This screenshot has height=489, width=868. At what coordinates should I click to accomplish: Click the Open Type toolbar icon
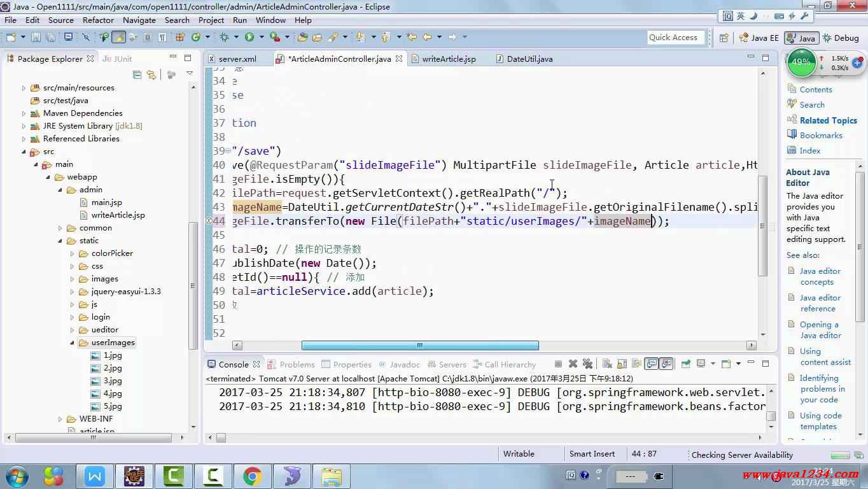coord(303,38)
